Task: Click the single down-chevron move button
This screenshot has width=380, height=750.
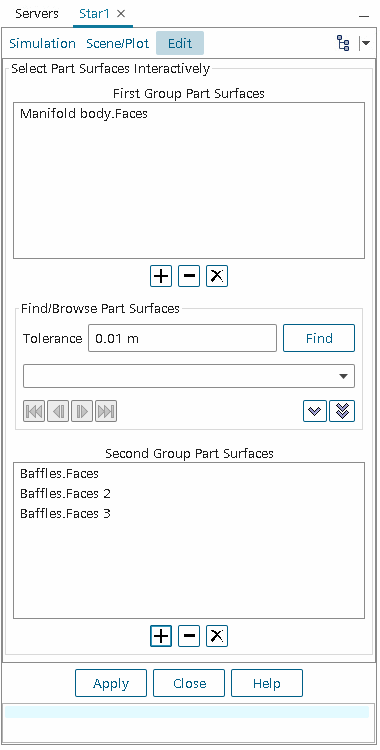Action: point(315,411)
